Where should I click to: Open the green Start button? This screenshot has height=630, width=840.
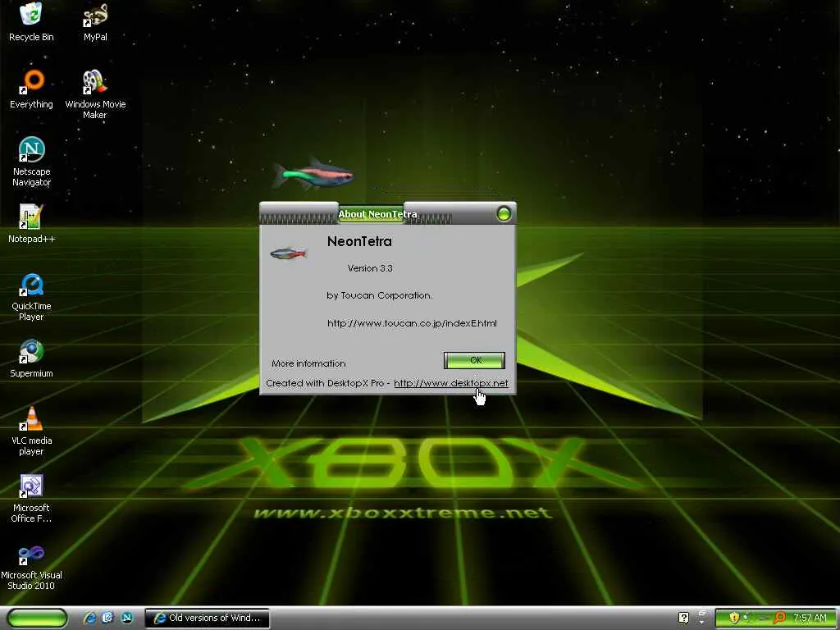click(x=37, y=618)
